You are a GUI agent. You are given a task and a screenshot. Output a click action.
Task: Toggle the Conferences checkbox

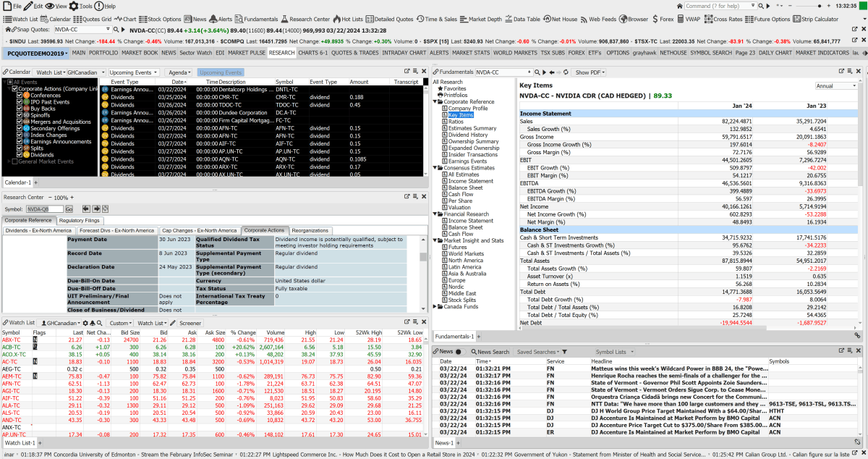pyautogui.click(x=20, y=95)
